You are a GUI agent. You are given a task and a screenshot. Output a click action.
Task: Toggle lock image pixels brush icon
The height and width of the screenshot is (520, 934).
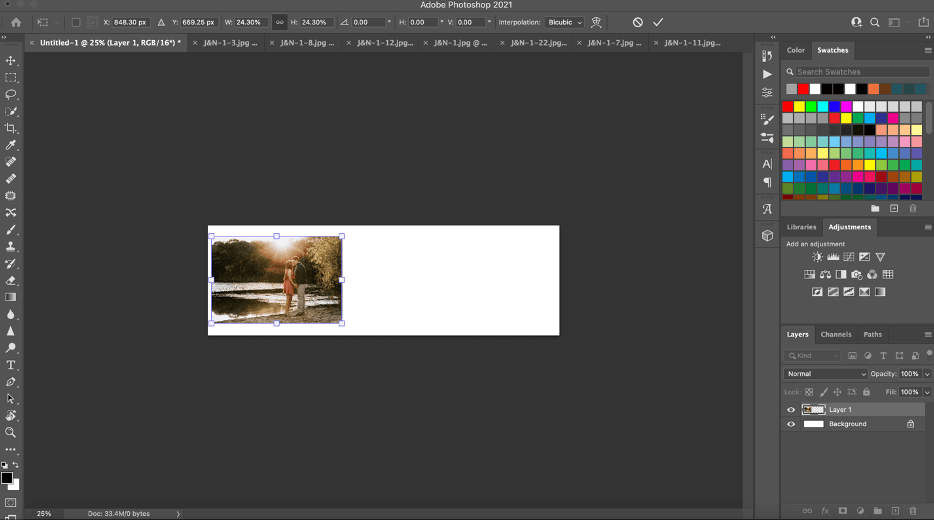[x=823, y=392]
